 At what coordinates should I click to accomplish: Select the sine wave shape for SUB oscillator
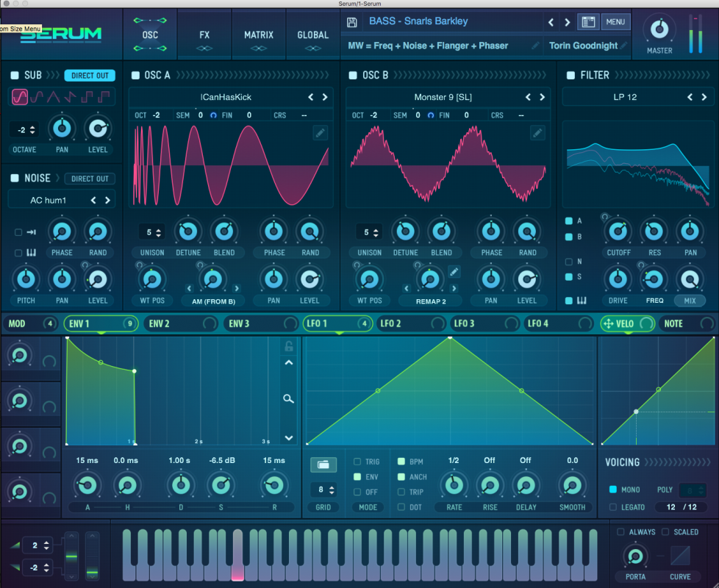coord(20,97)
